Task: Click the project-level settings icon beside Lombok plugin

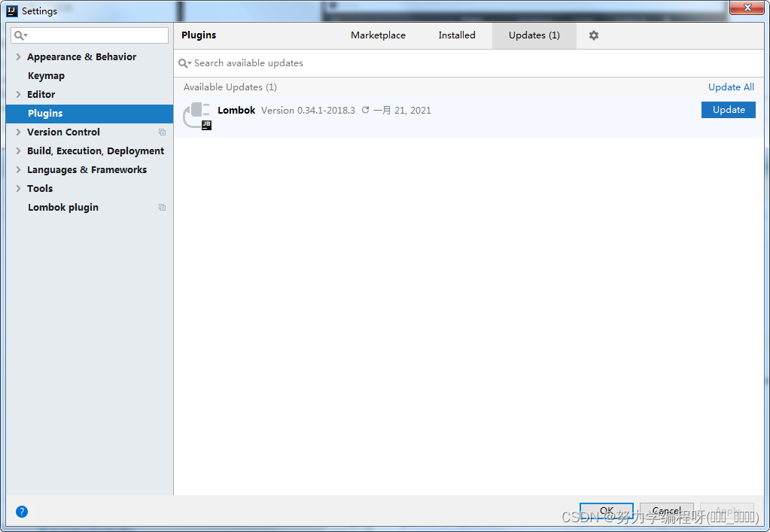Action: coord(162,207)
